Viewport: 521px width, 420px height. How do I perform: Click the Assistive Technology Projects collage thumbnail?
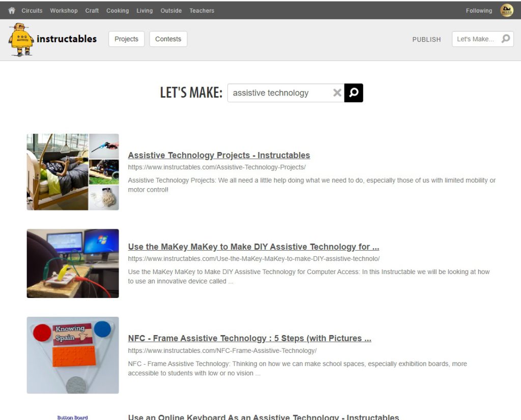[x=73, y=172]
